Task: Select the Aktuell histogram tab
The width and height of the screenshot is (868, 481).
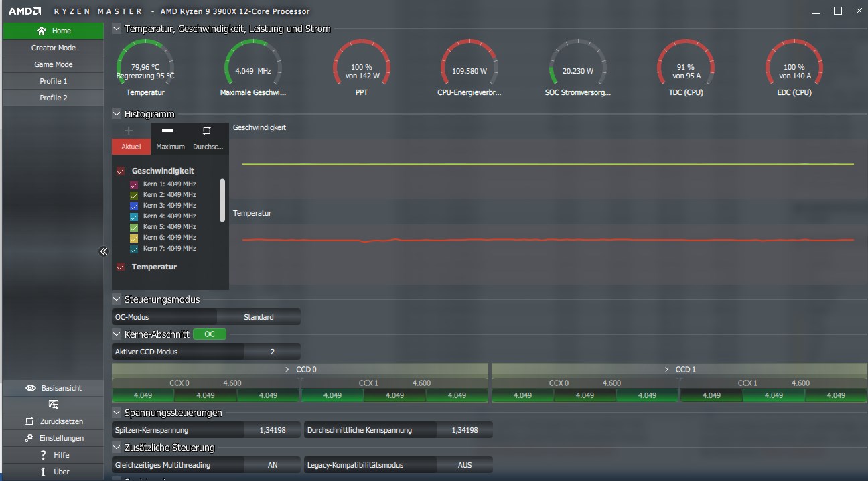Action: [x=131, y=147]
